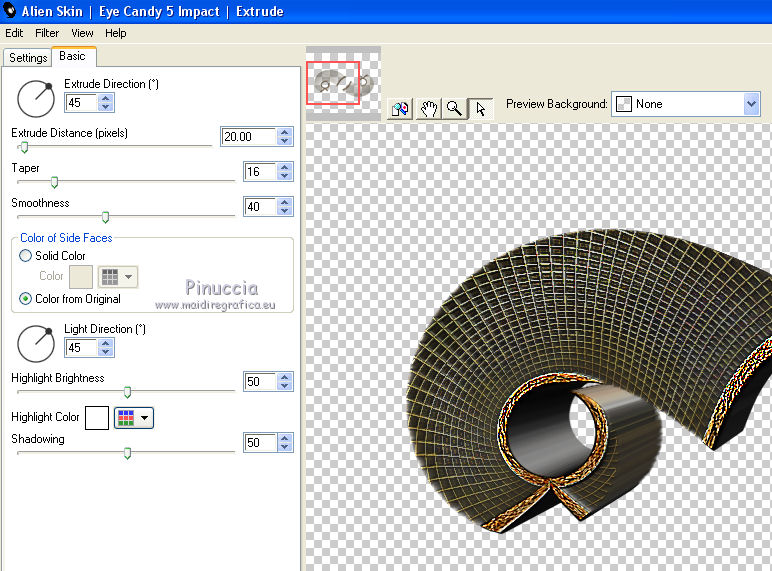Increase Shadowing with up arrow

285,438
